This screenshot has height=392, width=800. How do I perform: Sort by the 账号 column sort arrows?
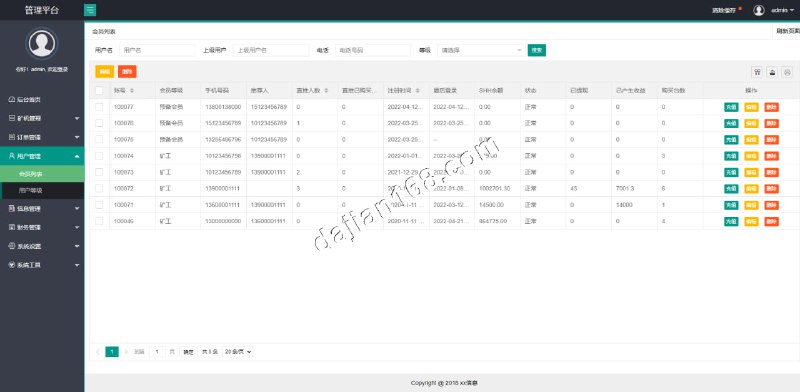(x=132, y=90)
